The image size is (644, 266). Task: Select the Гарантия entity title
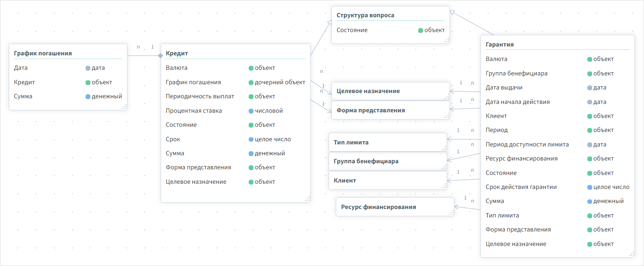click(499, 45)
